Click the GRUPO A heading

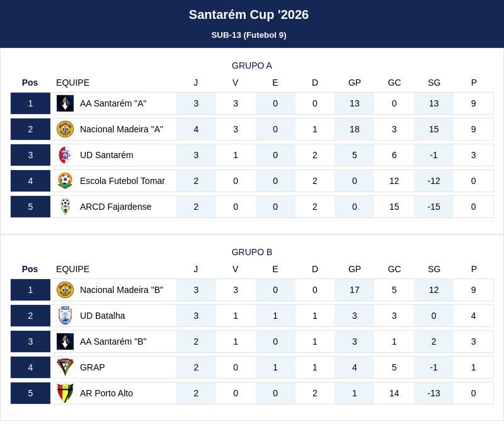coord(252,66)
